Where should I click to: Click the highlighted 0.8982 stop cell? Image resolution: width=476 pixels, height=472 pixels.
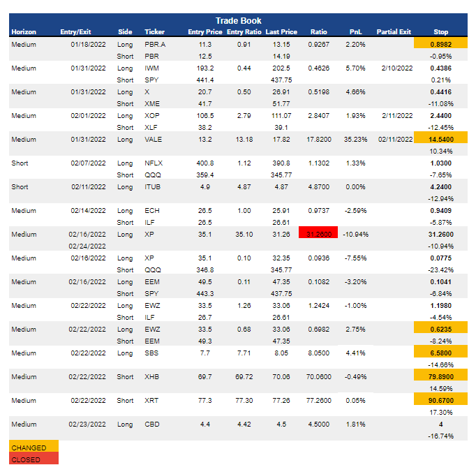440,44
